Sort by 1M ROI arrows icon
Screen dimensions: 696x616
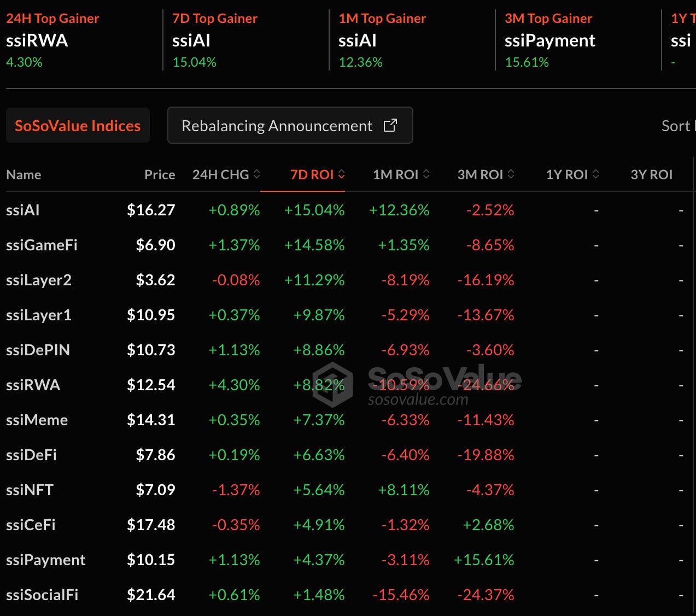(x=426, y=174)
